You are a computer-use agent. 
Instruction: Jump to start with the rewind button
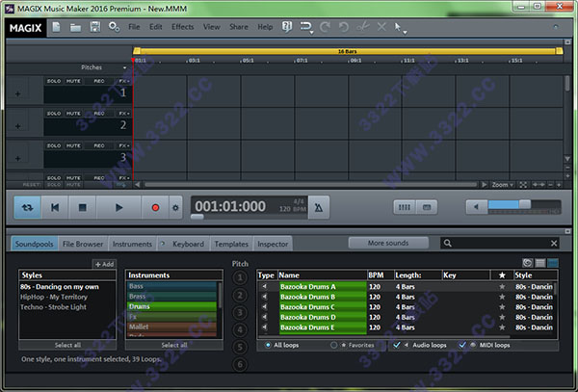pyautogui.click(x=55, y=208)
